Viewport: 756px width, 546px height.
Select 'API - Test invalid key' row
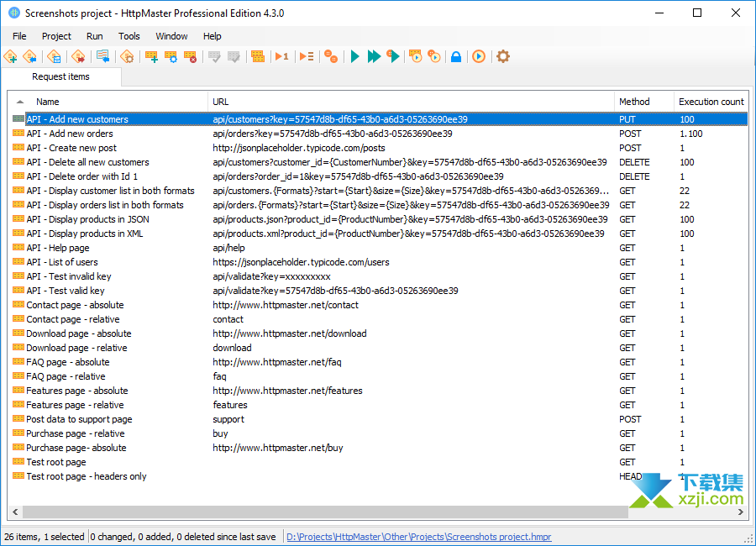[380, 276]
